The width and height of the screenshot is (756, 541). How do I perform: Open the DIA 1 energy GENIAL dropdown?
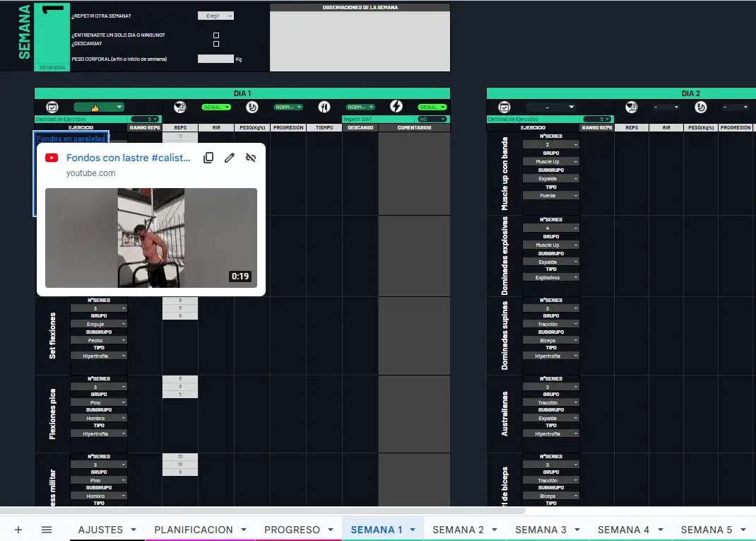tap(432, 107)
